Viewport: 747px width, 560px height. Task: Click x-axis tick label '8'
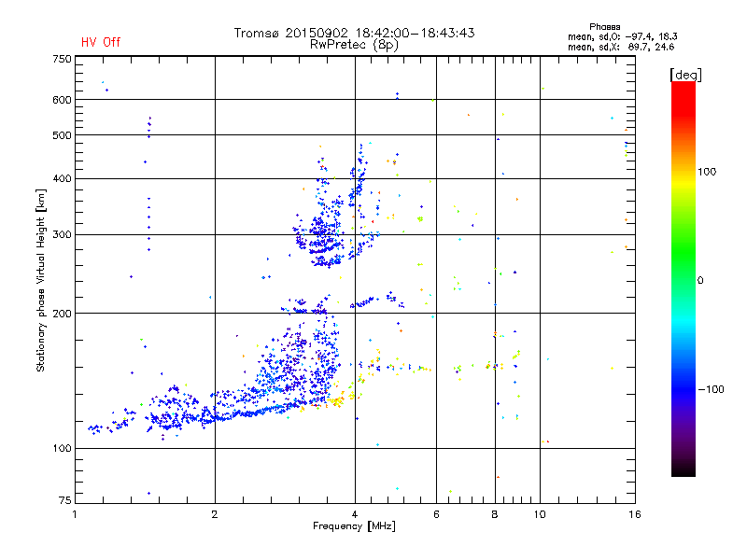click(x=495, y=514)
